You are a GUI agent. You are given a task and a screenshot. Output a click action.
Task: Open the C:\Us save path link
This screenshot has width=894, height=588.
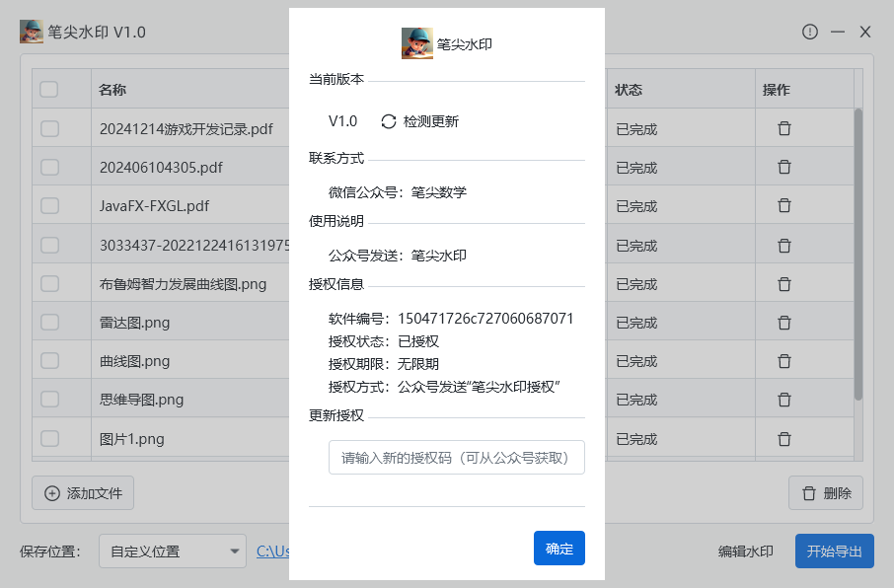pos(272,551)
